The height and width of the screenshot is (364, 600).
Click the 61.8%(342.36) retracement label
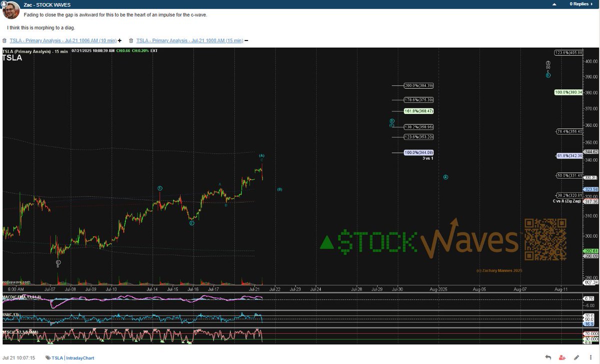pos(569,155)
